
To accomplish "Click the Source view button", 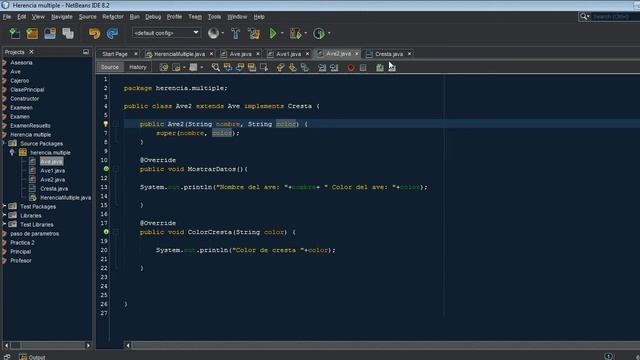I will (x=109, y=67).
